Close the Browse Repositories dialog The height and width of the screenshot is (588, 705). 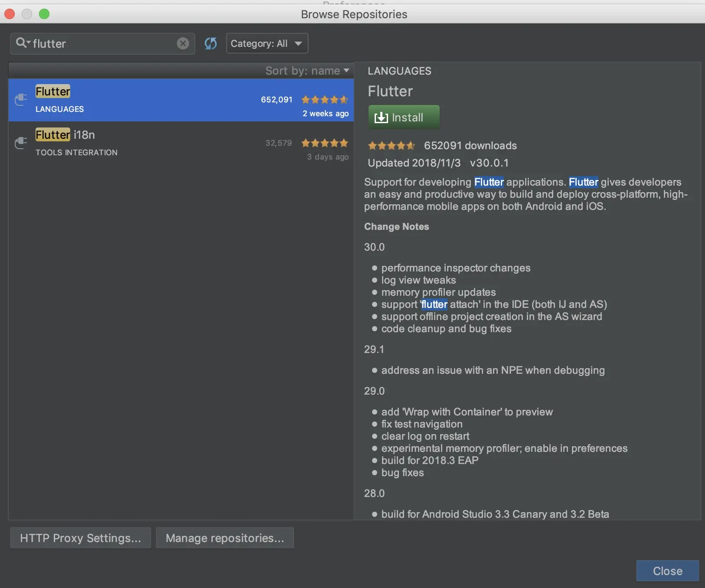pyautogui.click(x=667, y=571)
